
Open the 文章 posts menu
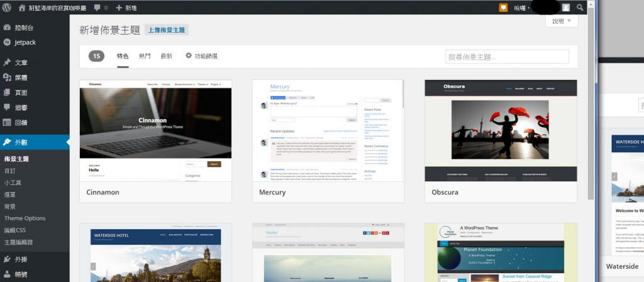click(x=21, y=62)
